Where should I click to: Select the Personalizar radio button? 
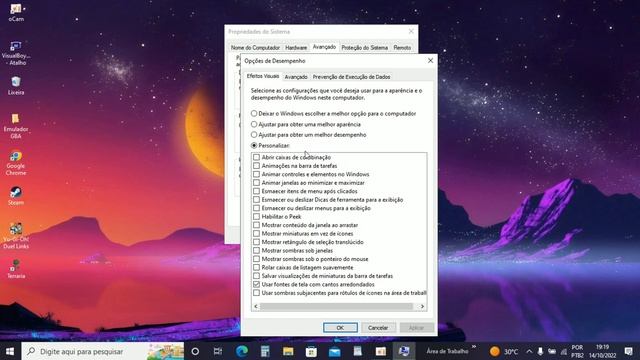pos(254,145)
